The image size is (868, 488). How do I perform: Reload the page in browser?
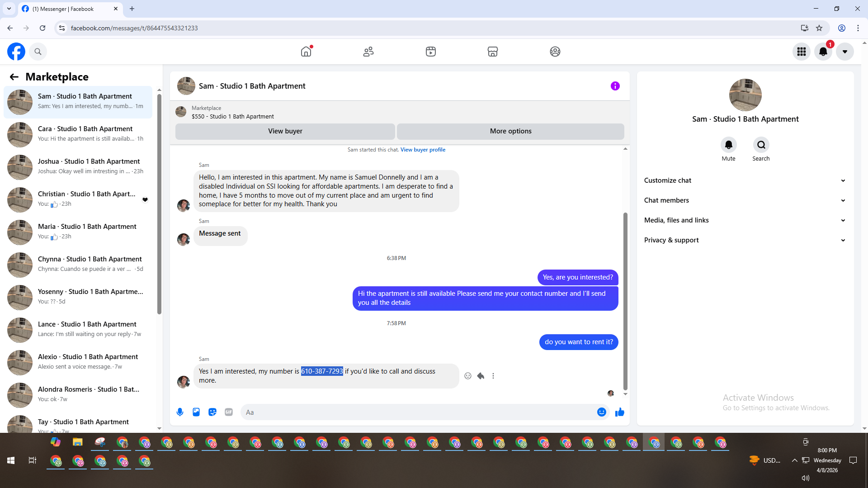[x=42, y=28]
